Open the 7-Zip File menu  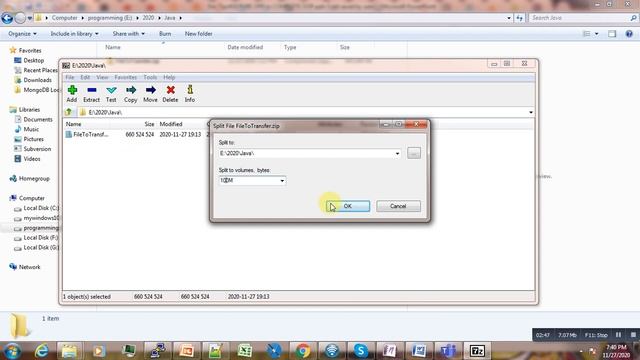point(70,77)
